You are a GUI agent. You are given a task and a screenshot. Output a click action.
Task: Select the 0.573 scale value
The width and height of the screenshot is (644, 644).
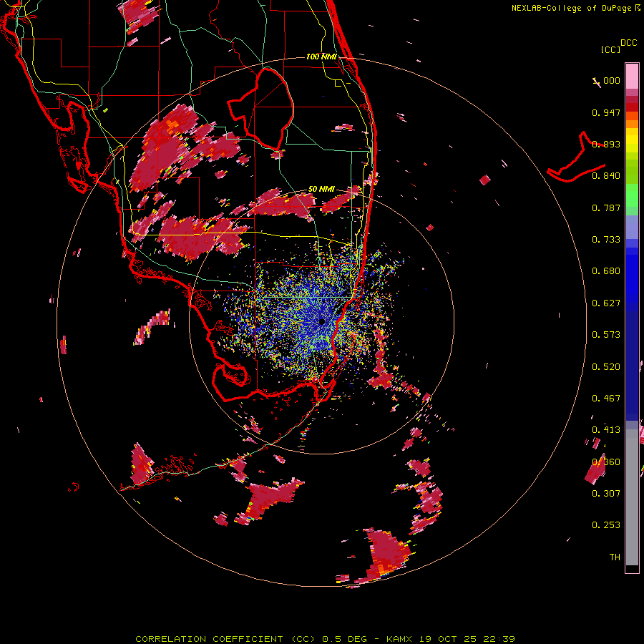tap(606, 335)
